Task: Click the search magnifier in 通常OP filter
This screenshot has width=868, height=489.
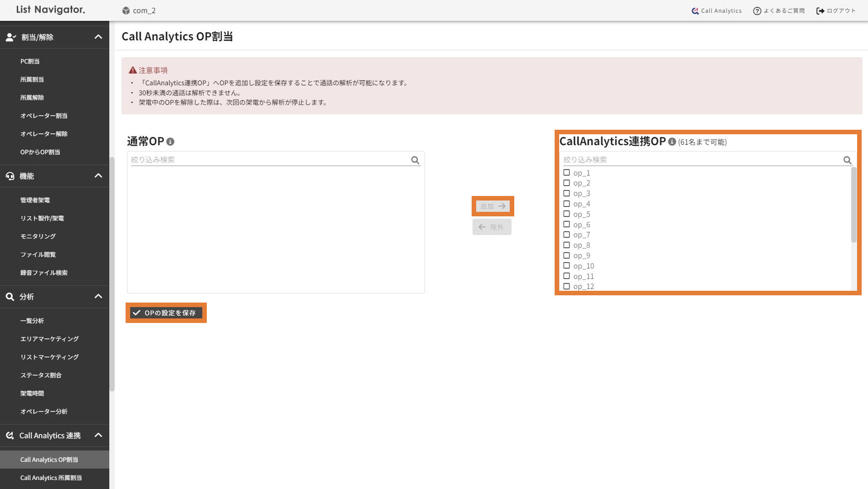Action: (415, 160)
